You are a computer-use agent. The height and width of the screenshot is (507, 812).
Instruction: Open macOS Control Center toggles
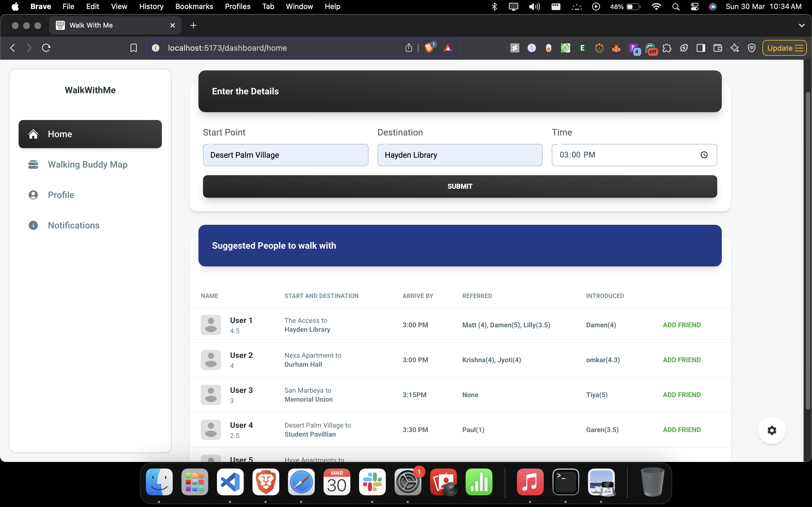point(694,7)
